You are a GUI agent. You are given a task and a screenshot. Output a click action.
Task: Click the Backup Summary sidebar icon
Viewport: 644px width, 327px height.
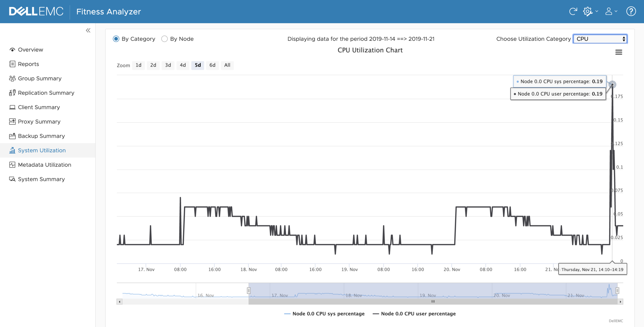coord(11,136)
